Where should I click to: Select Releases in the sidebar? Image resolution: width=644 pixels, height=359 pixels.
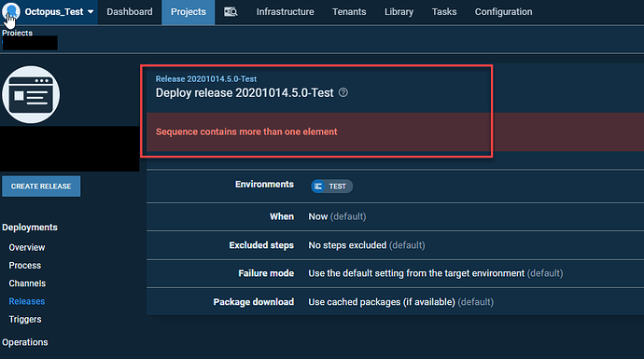point(27,301)
